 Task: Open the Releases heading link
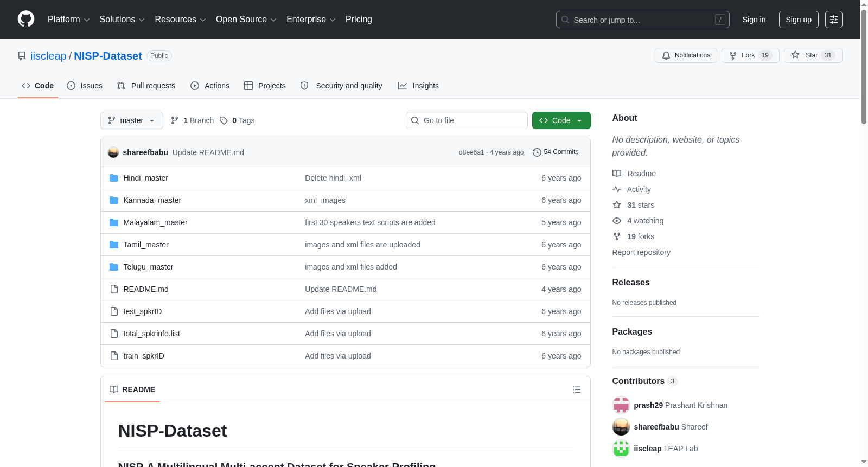[x=631, y=283]
